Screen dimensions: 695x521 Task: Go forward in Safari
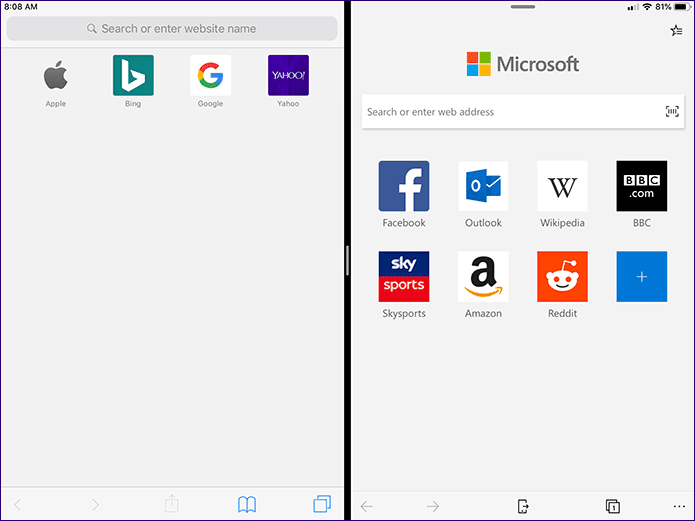95,504
